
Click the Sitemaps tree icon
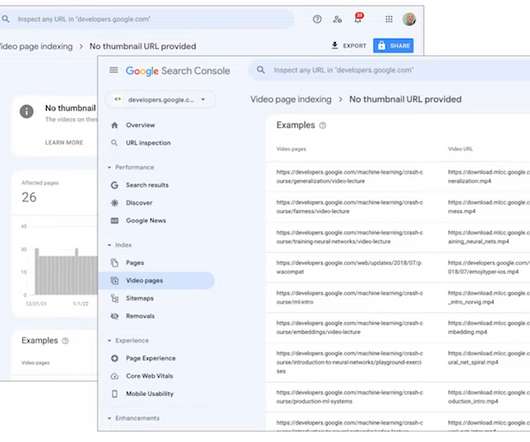(115, 298)
